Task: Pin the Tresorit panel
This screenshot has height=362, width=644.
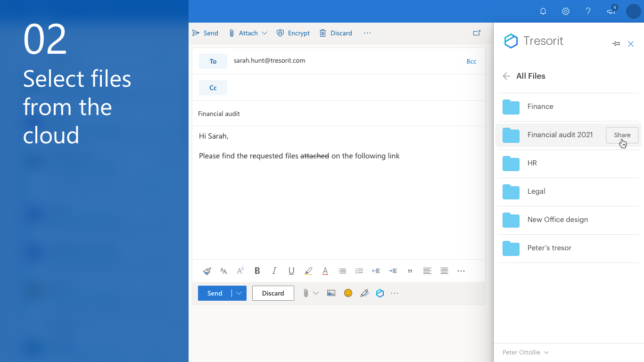Action: (616, 44)
